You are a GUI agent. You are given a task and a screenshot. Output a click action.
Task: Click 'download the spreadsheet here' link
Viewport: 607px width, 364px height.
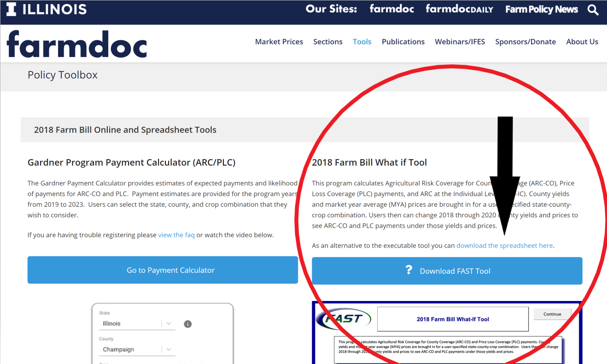click(x=504, y=246)
